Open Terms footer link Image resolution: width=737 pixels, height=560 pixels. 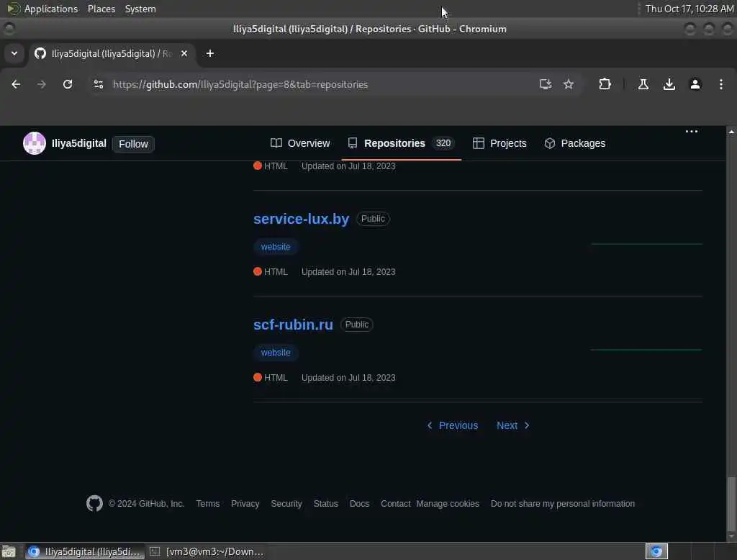[208, 503]
